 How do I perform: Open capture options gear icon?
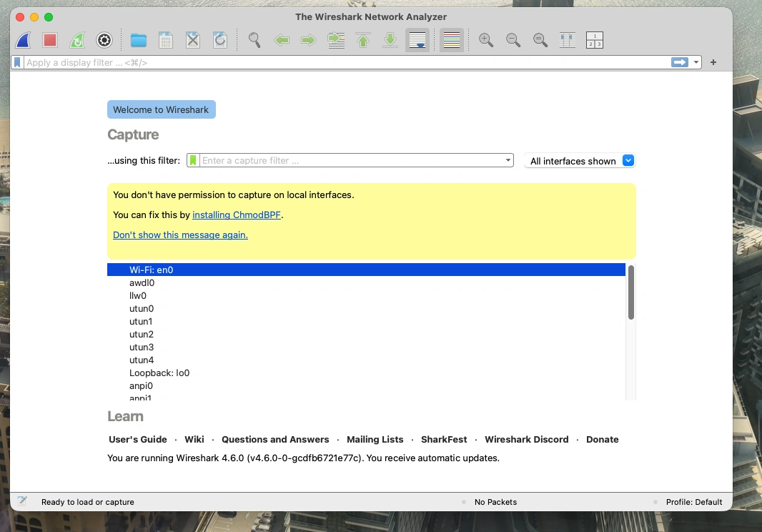click(x=104, y=40)
